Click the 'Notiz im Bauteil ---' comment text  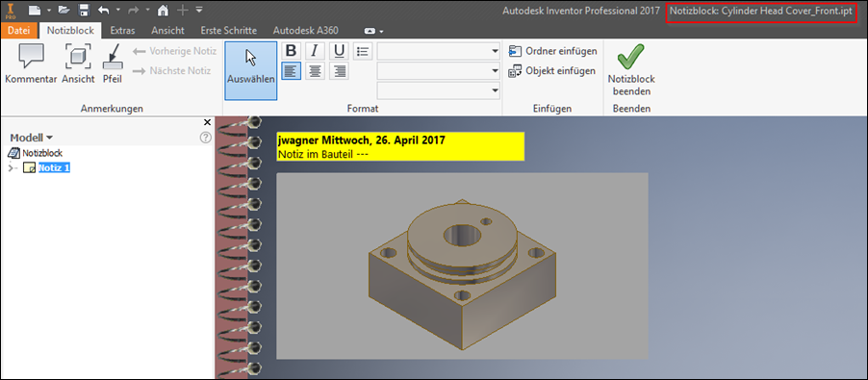click(x=322, y=154)
